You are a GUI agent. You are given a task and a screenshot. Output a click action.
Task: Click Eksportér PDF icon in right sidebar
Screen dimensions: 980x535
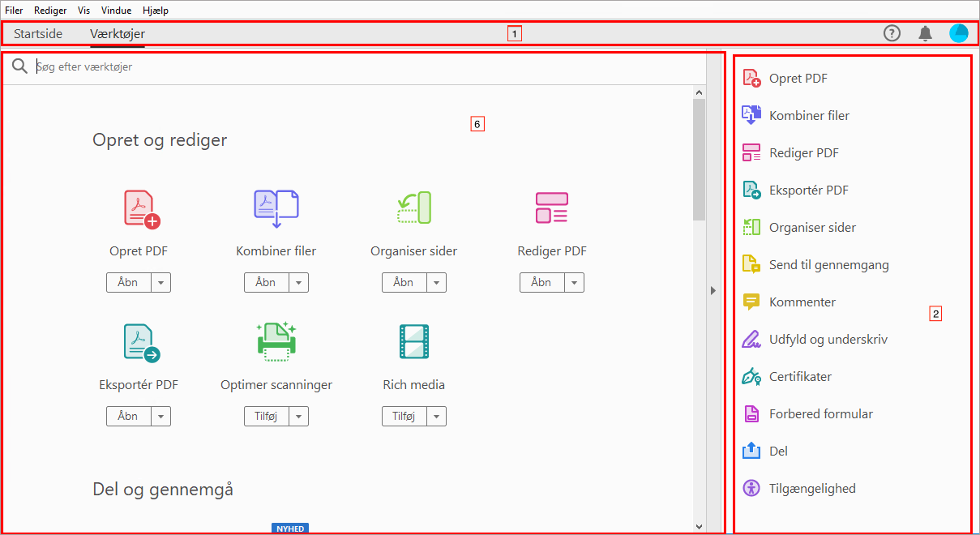[x=751, y=190]
